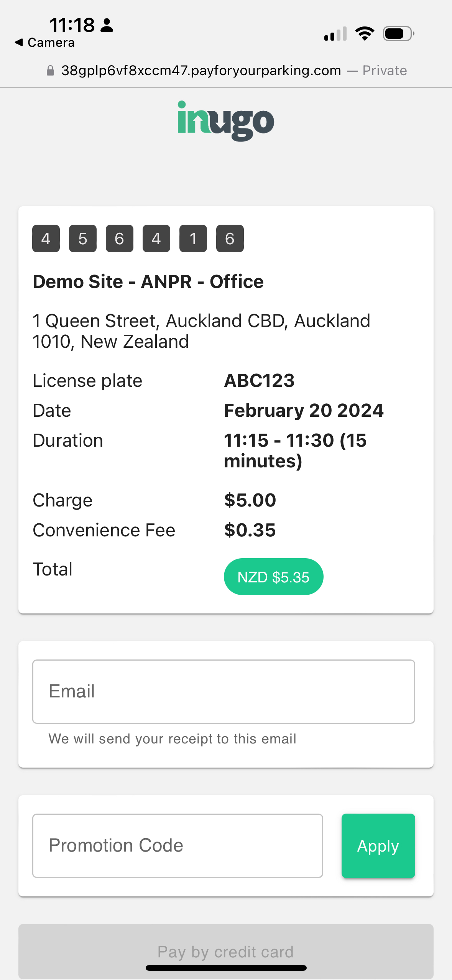
Task: Tap the cellular signal strength icon
Action: click(335, 34)
